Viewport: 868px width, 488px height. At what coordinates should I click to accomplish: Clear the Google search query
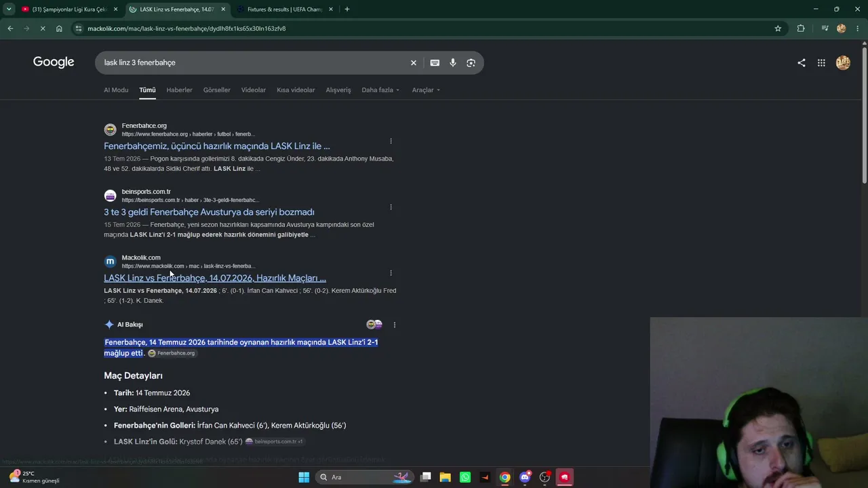pos(414,62)
